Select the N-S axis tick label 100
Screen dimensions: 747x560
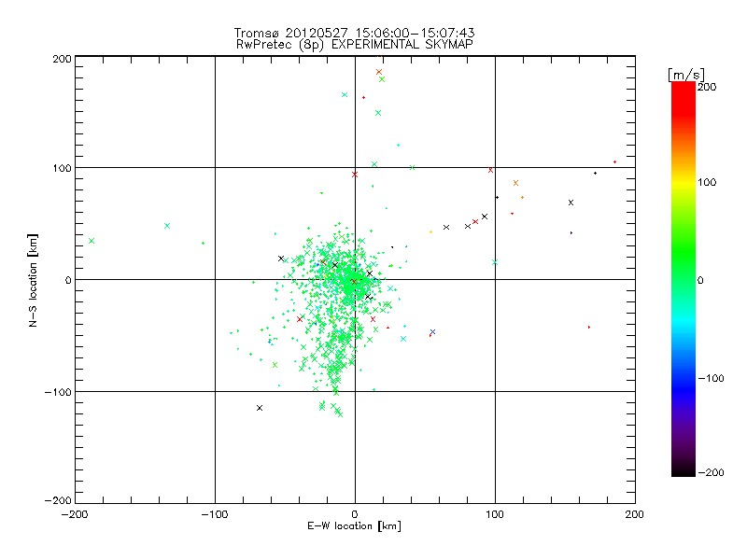coord(62,168)
